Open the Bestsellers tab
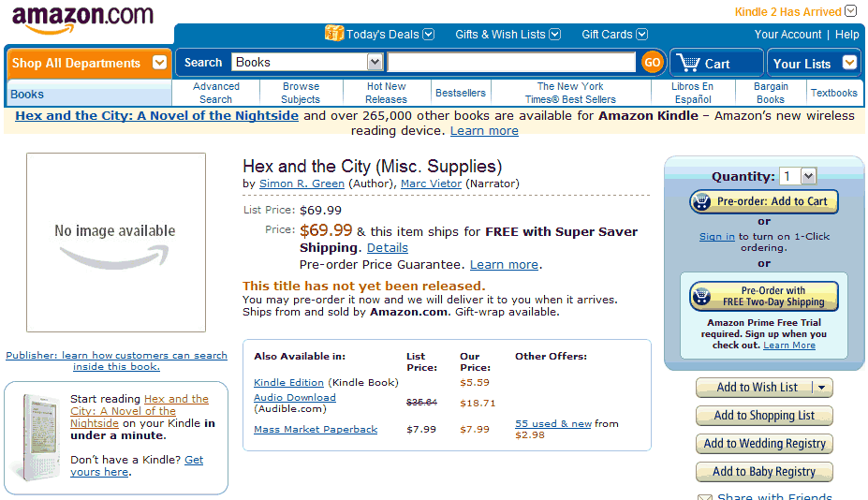The height and width of the screenshot is (500, 868). point(461,93)
